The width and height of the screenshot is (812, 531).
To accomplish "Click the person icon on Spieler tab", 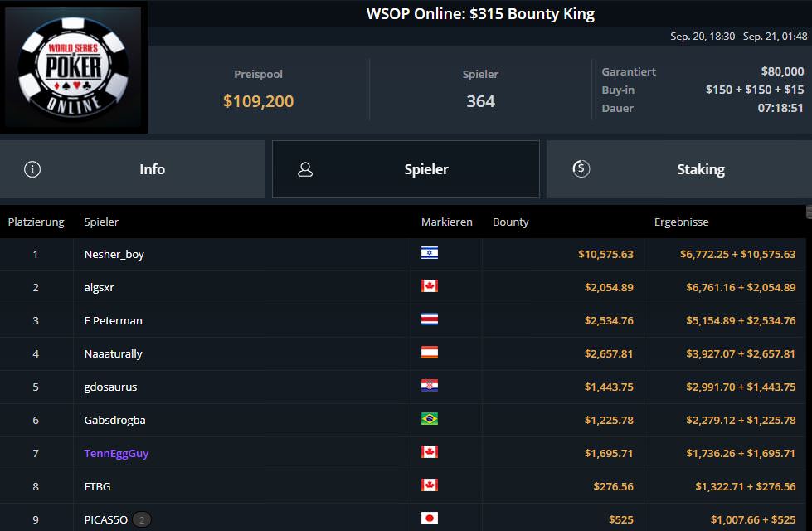I will click(305, 169).
